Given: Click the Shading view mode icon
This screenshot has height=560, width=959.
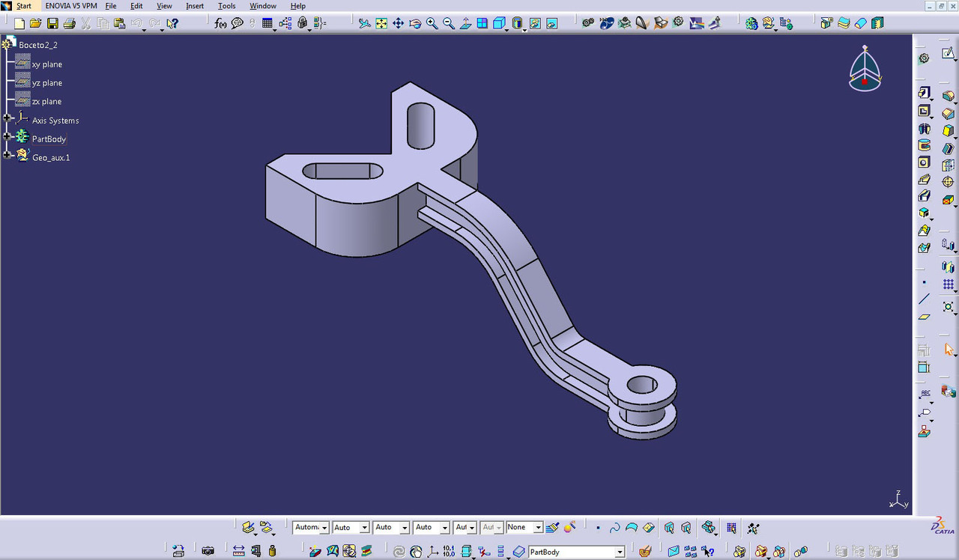Looking at the screenshot, I should (x=517, y=23).
